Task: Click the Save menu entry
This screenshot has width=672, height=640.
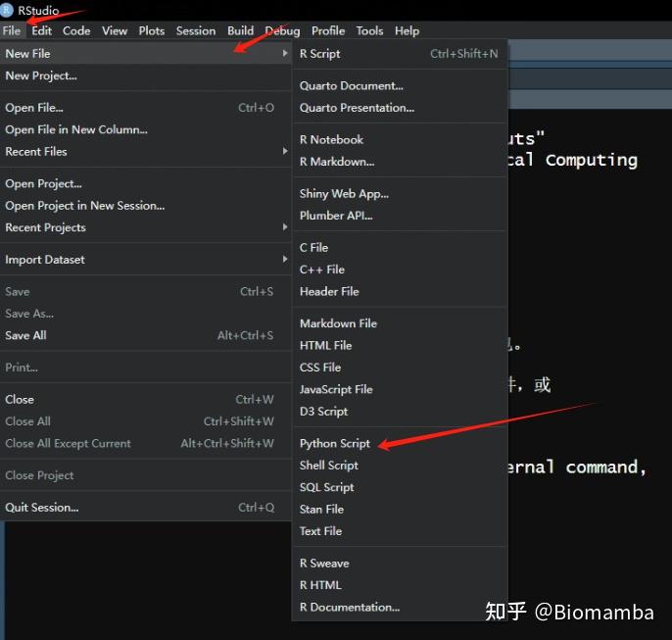Action: coord(146,292)
